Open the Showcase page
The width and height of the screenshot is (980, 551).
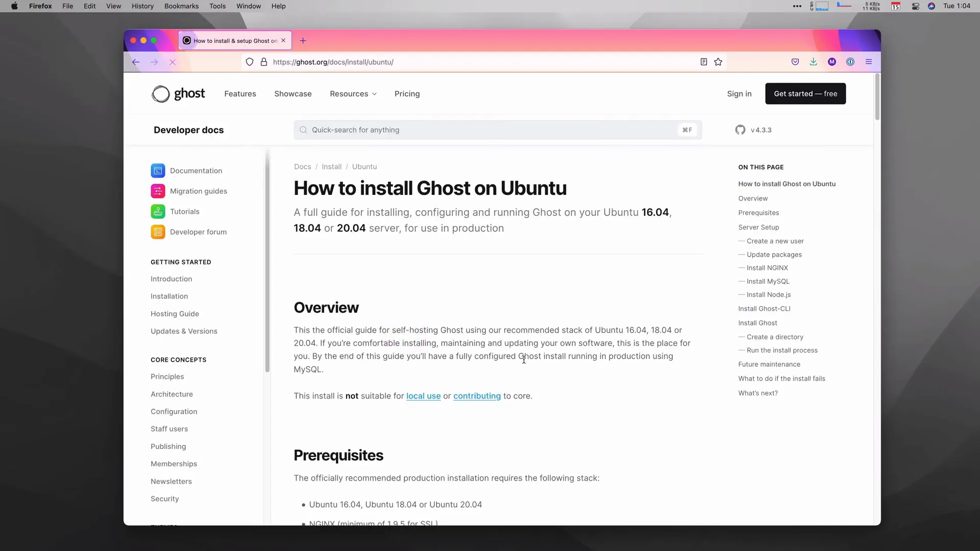pos(293,94)
